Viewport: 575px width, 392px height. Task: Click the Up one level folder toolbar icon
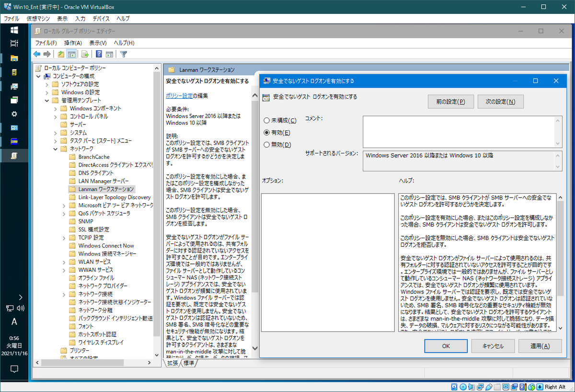61,54
